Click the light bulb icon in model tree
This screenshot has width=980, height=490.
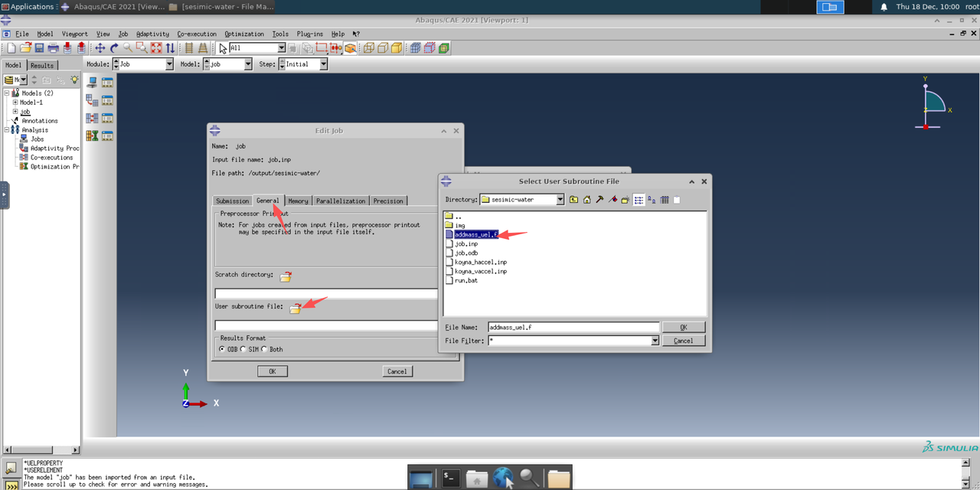point(74,80)
